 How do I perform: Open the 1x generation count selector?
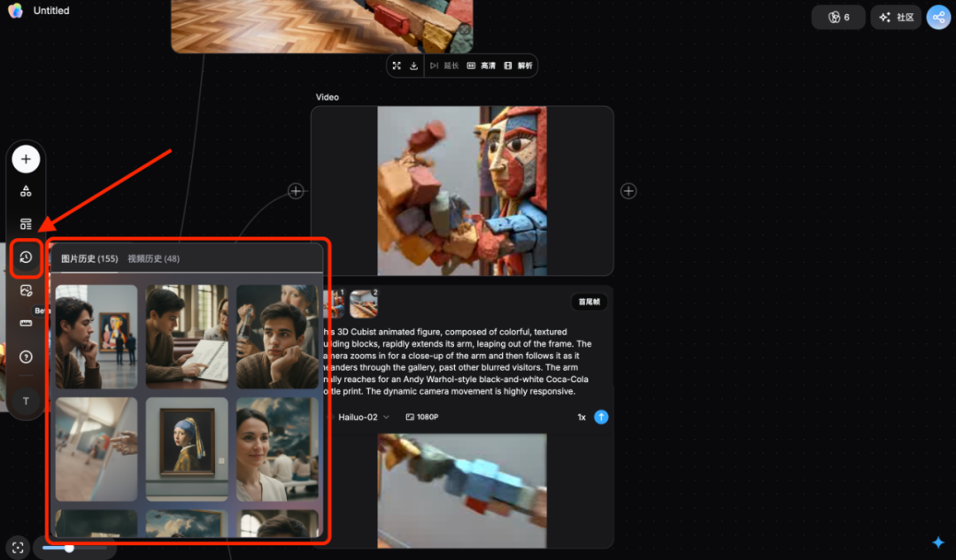tap(582, 417)
